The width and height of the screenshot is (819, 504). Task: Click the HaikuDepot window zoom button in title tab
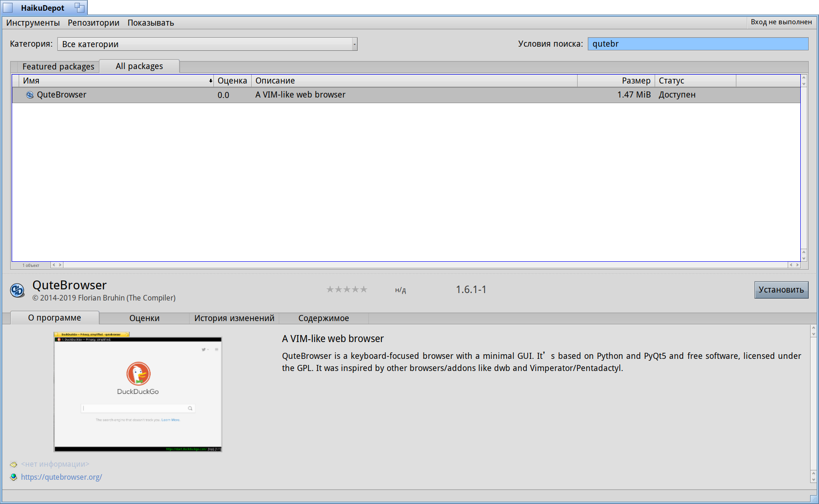point(80,7)
